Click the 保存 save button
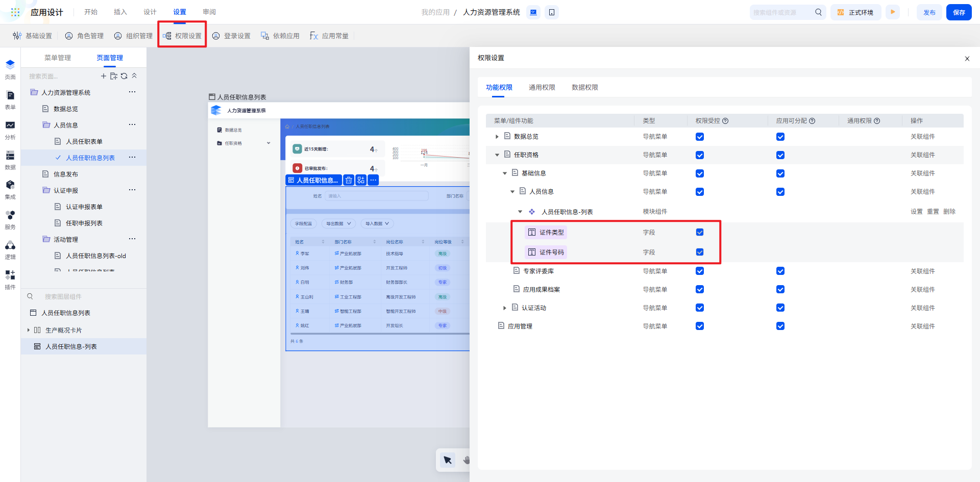The image size is (980, 482). coord(959,12)
